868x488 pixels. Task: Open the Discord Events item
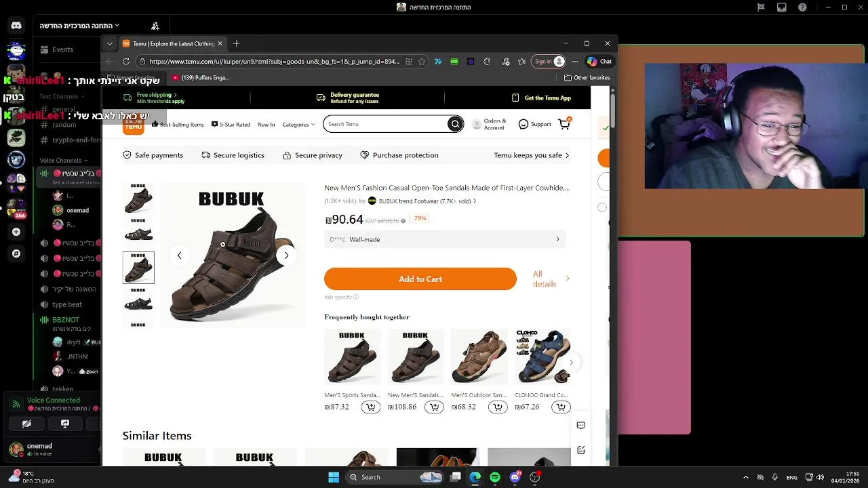pos(62,49)
